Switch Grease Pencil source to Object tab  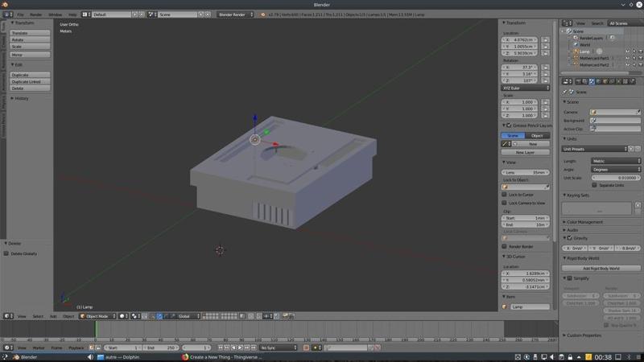[x=537, y=135]
